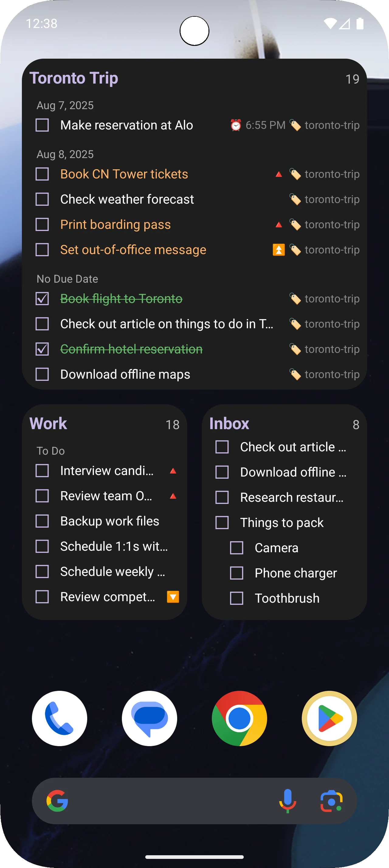Open the Phone dialer app
The image size is (389, 868).
60,718
